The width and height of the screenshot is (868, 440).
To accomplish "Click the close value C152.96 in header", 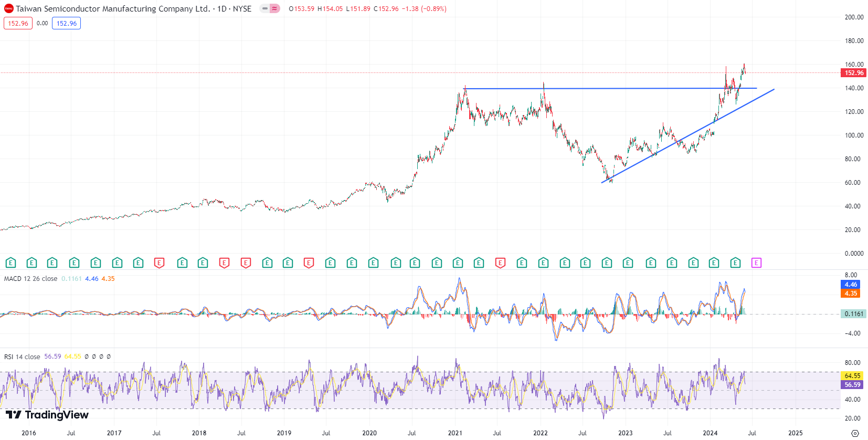I will click(386, 8).
